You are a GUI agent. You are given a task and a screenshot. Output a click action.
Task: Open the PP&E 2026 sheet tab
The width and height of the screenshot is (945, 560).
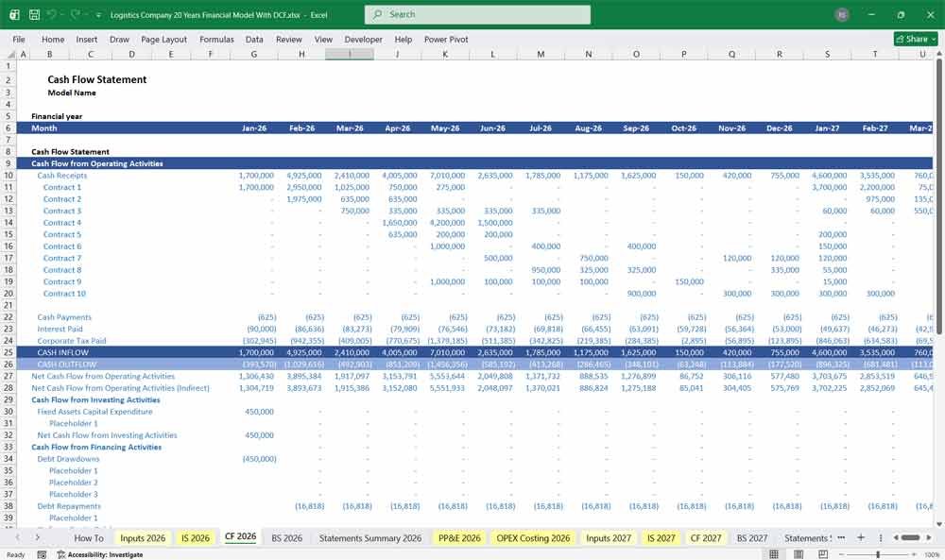point(459,537)
